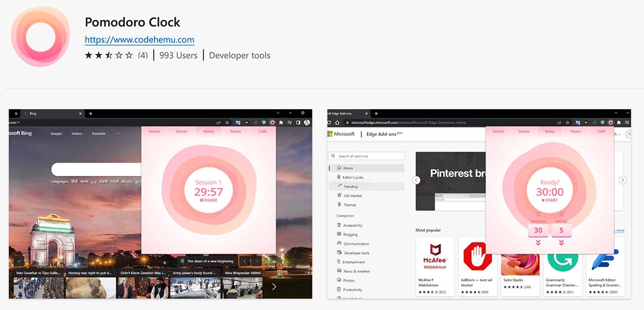Increase session length with up chevrons above 30
Screen dimensions: 644x310
coord(538,214)
